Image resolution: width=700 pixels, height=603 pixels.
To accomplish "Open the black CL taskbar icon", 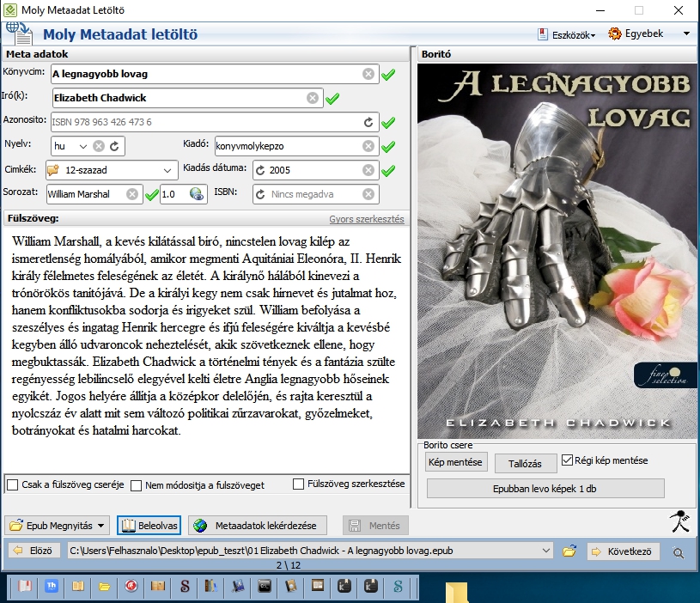I will coord(265,586).
